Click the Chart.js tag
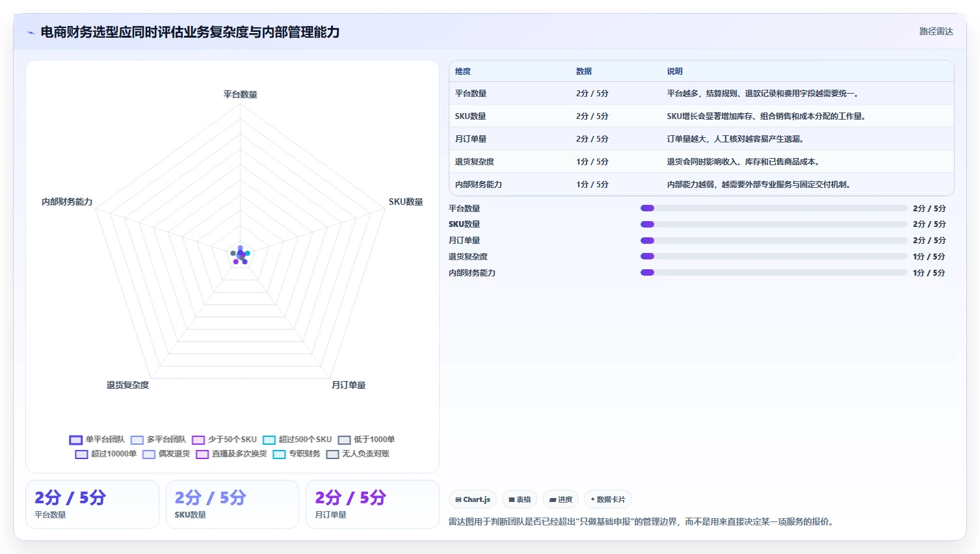The image size is (980, 554). coord(473,499)
